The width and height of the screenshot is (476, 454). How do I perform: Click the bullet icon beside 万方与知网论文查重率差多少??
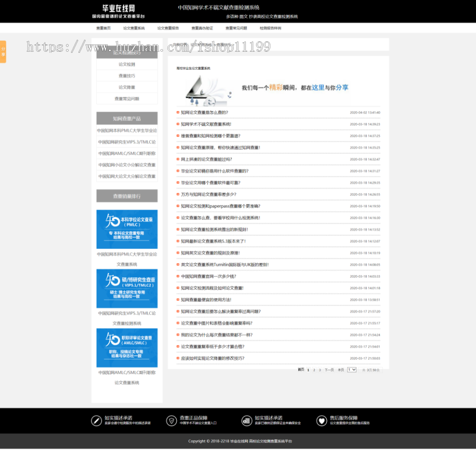point(178,194)
